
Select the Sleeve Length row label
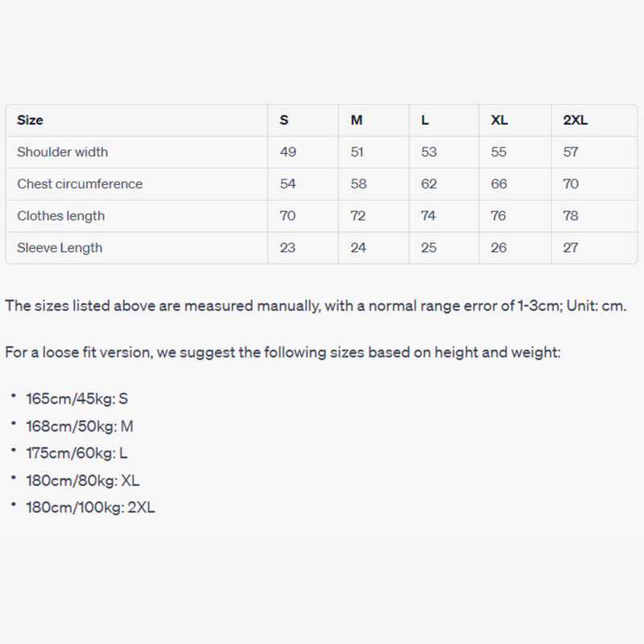tap(60, 248)
